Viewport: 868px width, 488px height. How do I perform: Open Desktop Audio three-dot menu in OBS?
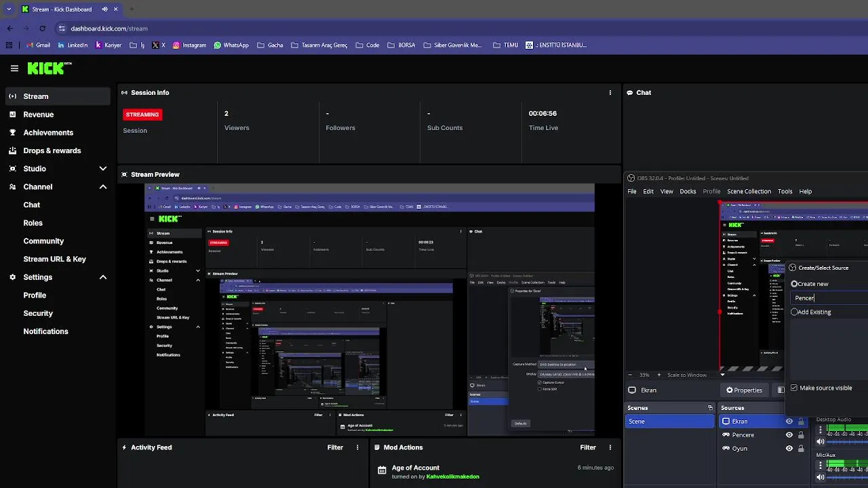click(x=821, y=429)
